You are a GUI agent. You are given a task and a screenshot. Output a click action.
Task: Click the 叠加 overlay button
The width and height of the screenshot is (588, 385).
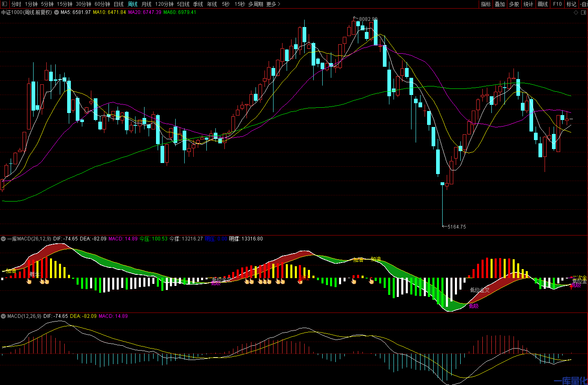500,4
